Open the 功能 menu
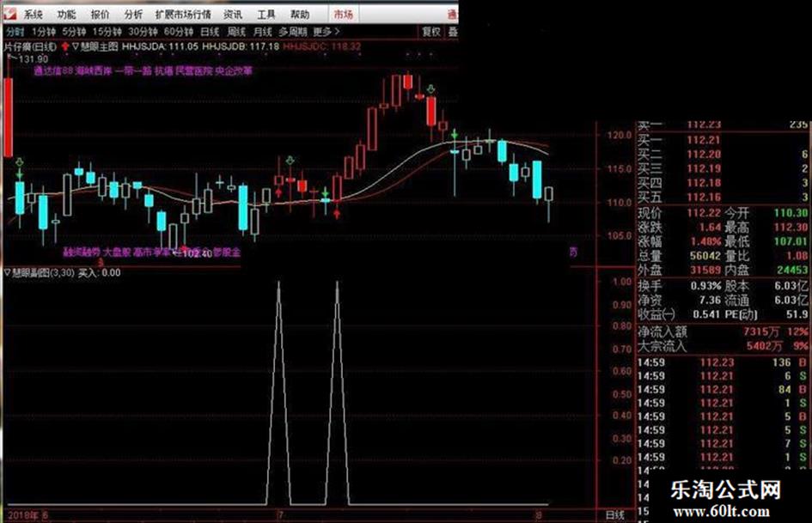812x523 pixels. [x=66, y=15]
